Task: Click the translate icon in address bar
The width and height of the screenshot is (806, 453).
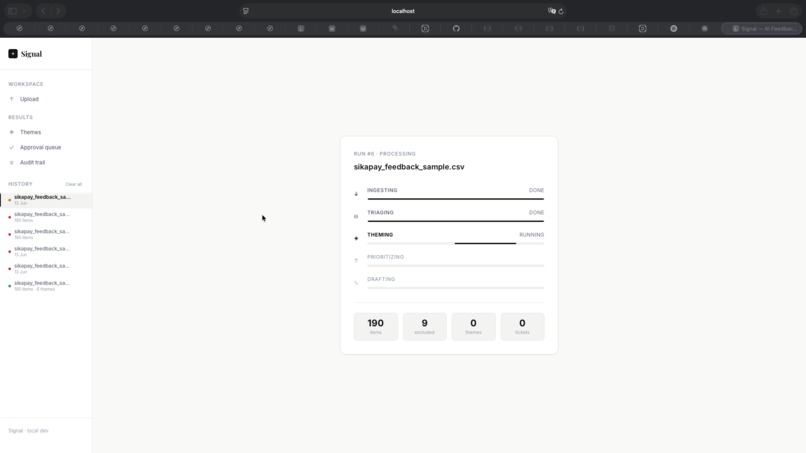Action: click(x=552, y=11)
